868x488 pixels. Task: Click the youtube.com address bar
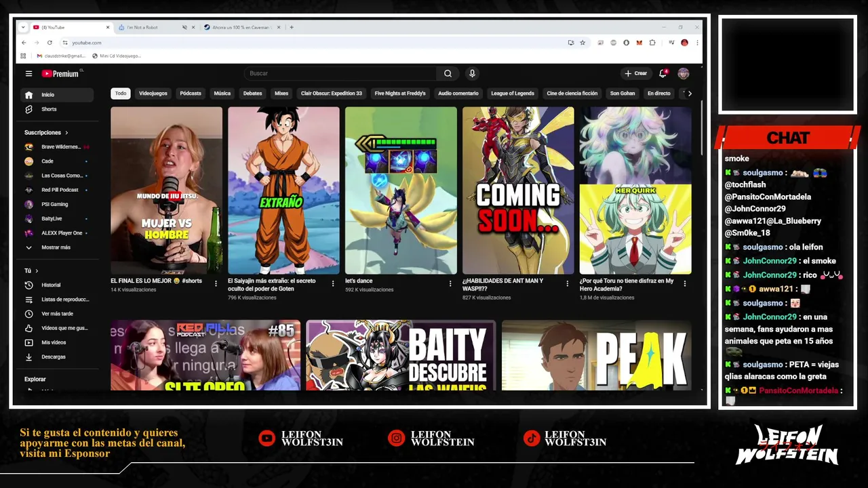point(312,42)
